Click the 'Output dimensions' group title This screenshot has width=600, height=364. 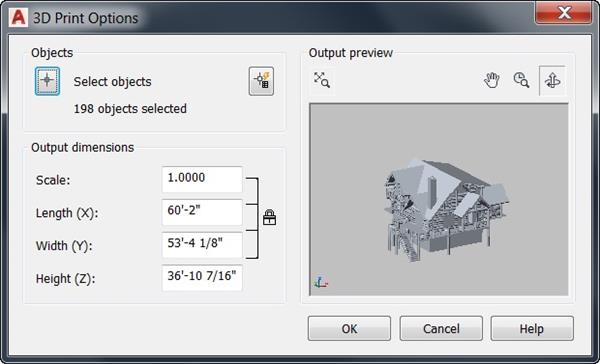[x=83, y=147]
